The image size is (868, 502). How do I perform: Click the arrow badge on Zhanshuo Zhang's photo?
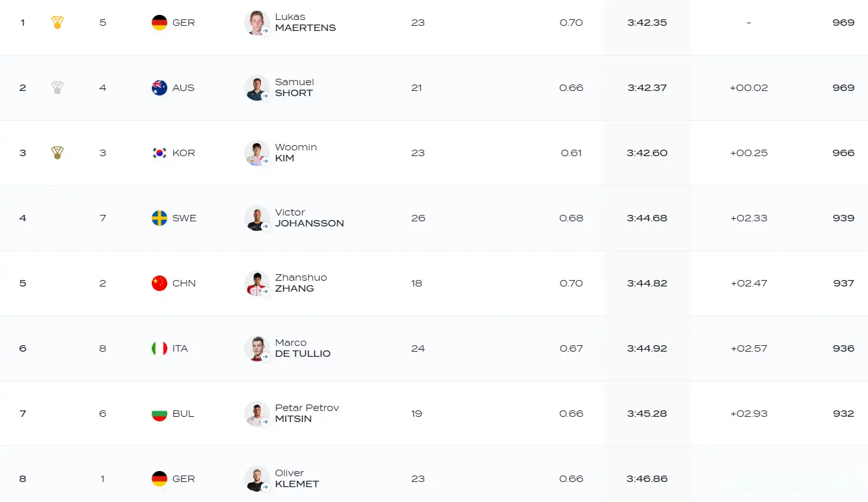point(265,291)
